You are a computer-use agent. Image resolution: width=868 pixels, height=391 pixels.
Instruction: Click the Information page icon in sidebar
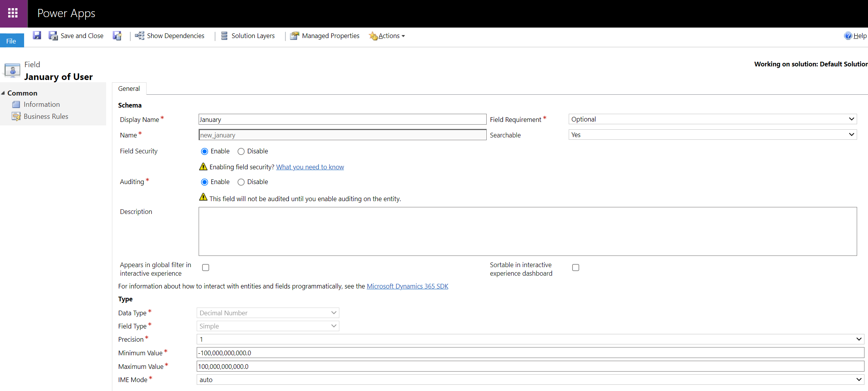click(x=16, y=104)
